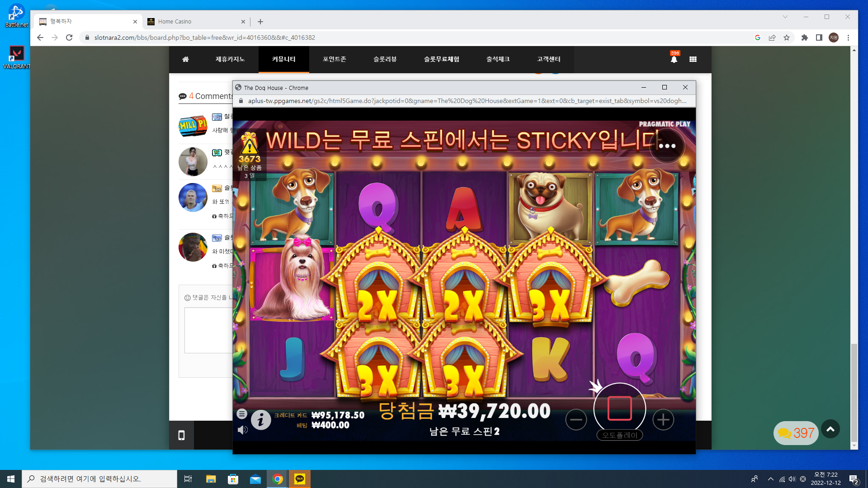Screen dimensions: 868x488
Task: Bookmark this page with the star icon
Action: pyautogui.click(x=787, y=38)
